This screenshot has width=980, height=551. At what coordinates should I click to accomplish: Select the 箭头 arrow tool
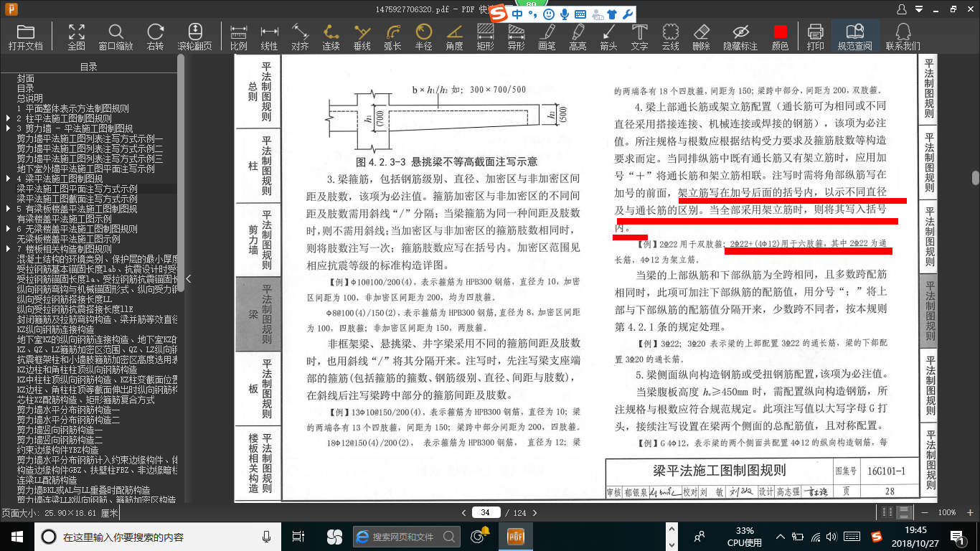[x=608, y=37]
